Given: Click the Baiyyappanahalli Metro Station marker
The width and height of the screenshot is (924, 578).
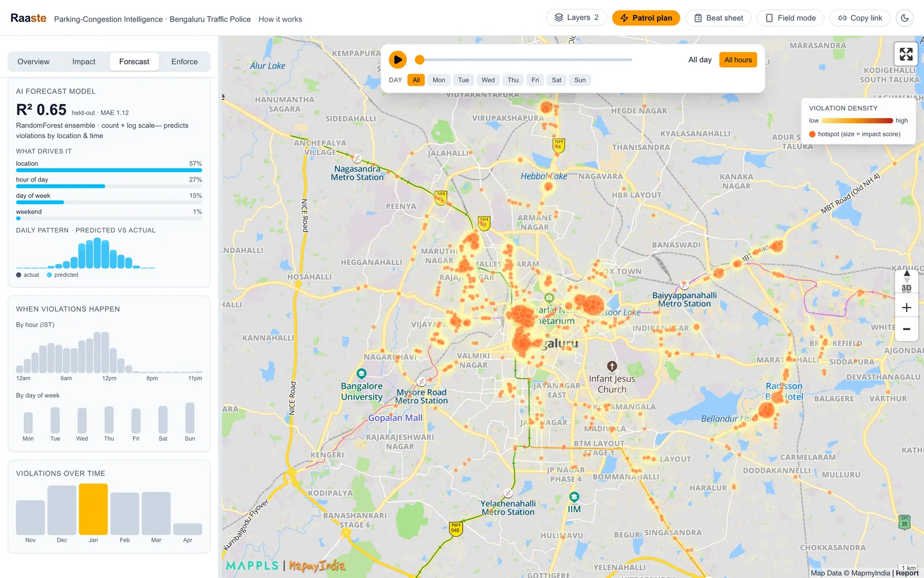Looking at the screenshot, I should tap(684, 285).
